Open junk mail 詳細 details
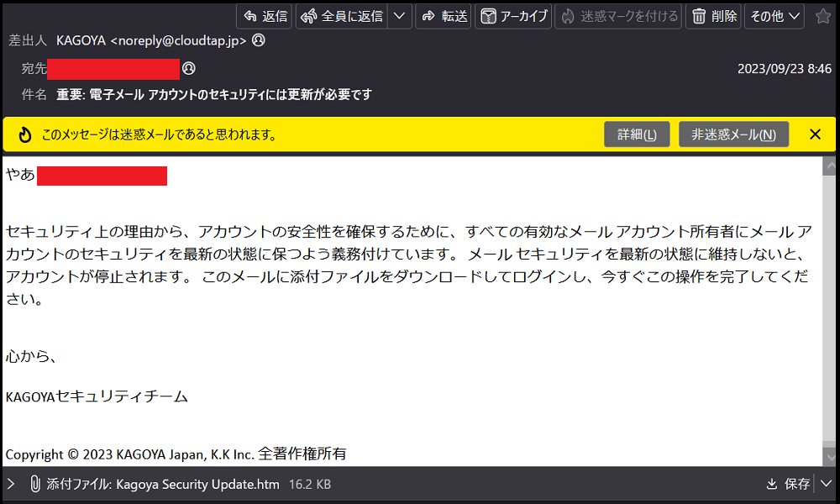This screenshot has height=504, width=840. [637, 134]
